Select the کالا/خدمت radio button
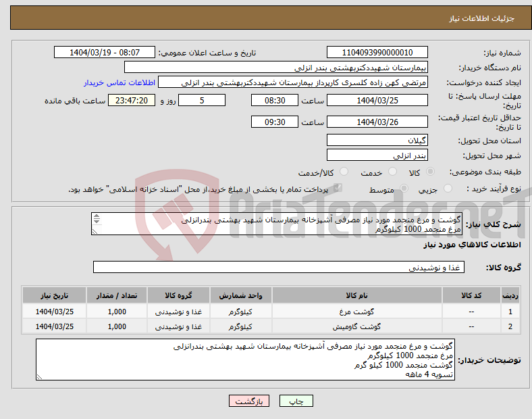 pos(344,172)
